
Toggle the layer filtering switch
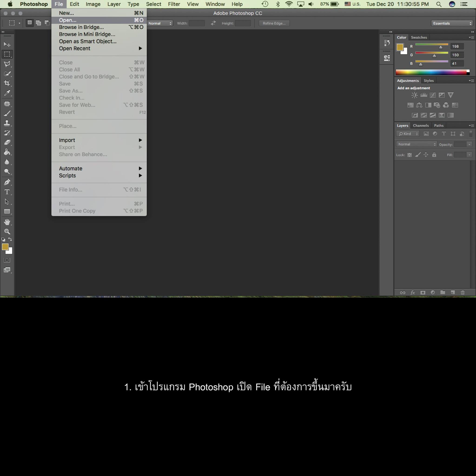coord(471,134)
